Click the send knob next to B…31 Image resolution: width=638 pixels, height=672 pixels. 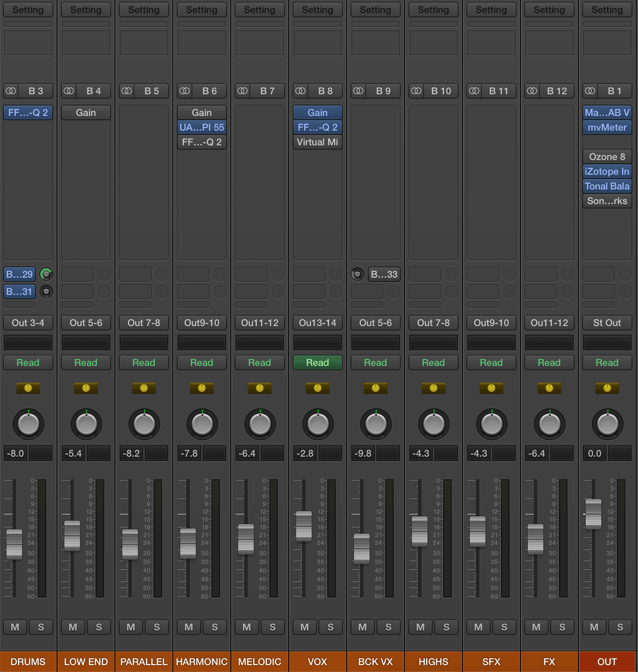46,291
